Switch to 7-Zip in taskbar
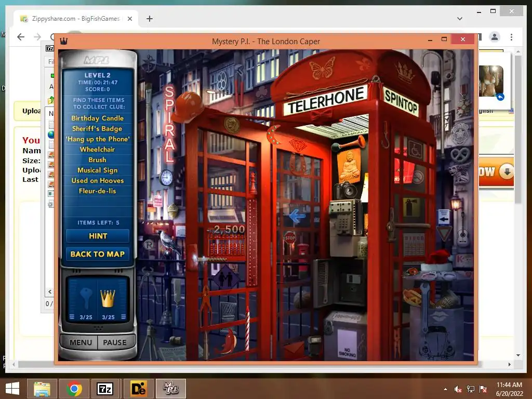This screenshot has width=532, height=399. 105,389
